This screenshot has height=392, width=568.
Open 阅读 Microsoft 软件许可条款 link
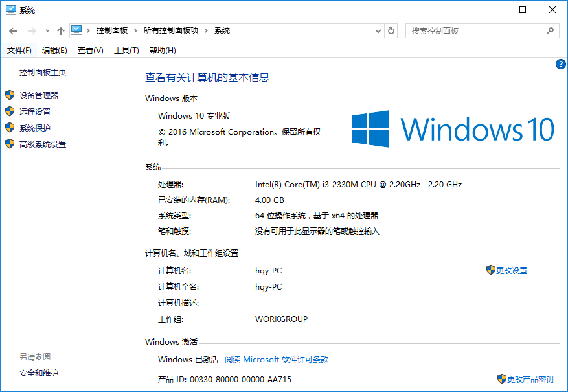pyautogui.click(x=277, y=360)
